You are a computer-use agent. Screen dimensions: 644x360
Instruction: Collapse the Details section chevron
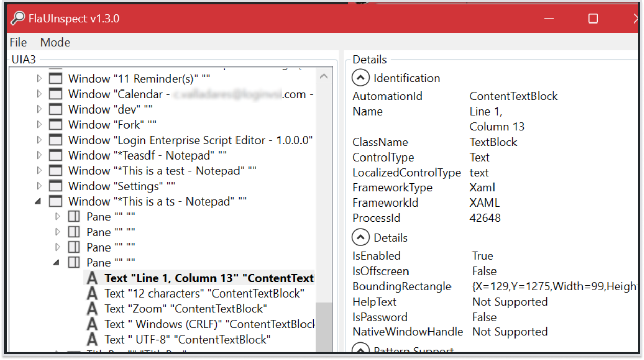coord(360,238)
